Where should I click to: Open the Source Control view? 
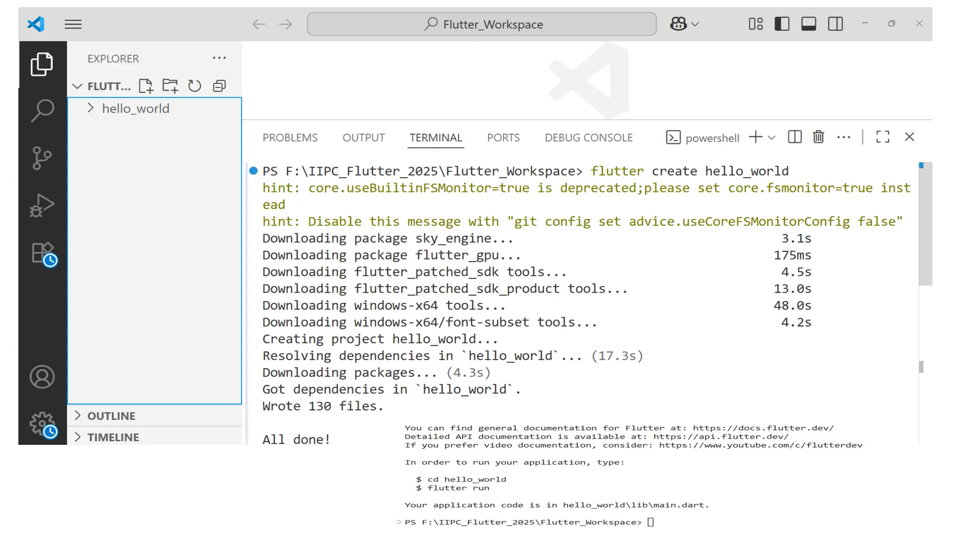coord(42,158)
